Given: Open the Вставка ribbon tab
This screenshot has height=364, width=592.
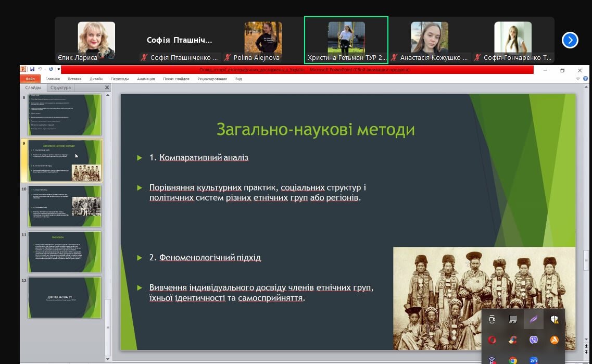Looking at the screenshot, I should pos(74,79).
